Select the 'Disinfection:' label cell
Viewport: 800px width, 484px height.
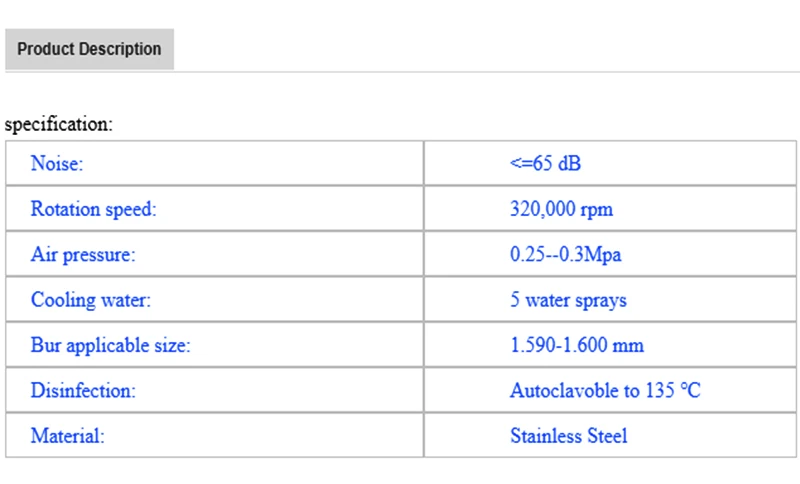click(x=82, y=391)
